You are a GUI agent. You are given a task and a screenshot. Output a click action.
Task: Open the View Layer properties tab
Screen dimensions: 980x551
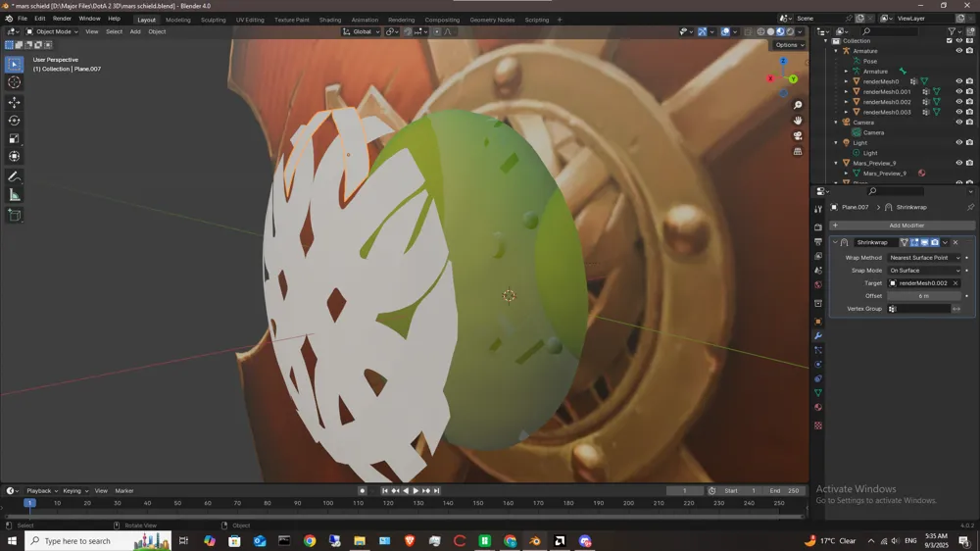click(818, 256)
